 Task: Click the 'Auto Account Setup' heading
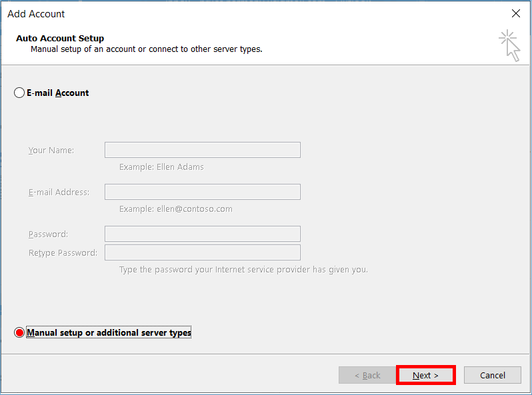tap(60, 39)
